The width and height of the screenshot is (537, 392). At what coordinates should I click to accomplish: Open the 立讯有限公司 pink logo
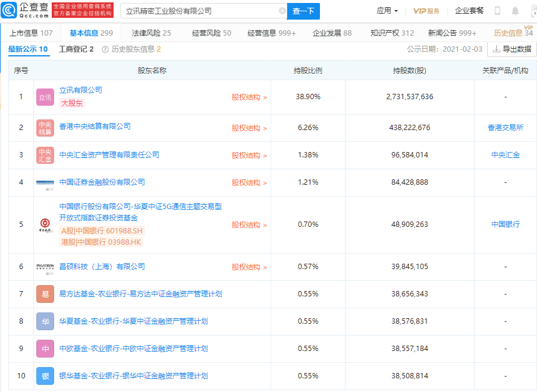pyautogui.click(x=45, y=97)
